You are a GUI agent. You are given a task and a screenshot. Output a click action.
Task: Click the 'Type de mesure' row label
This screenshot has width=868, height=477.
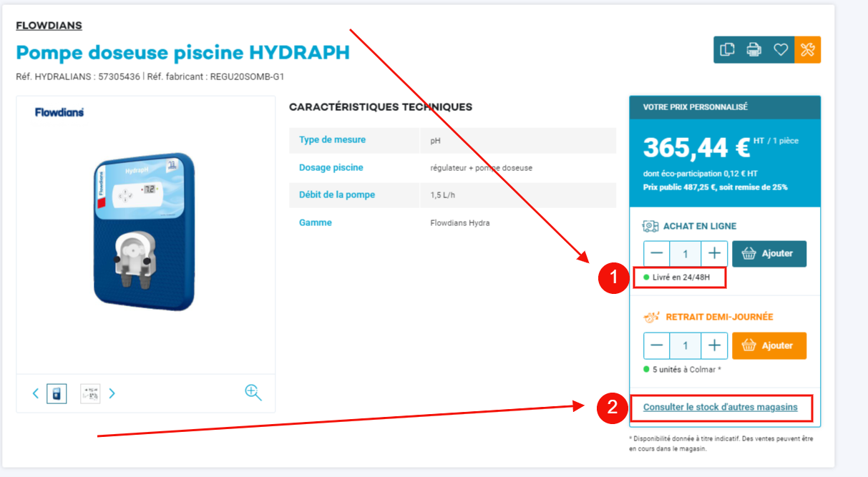[332, 139]
